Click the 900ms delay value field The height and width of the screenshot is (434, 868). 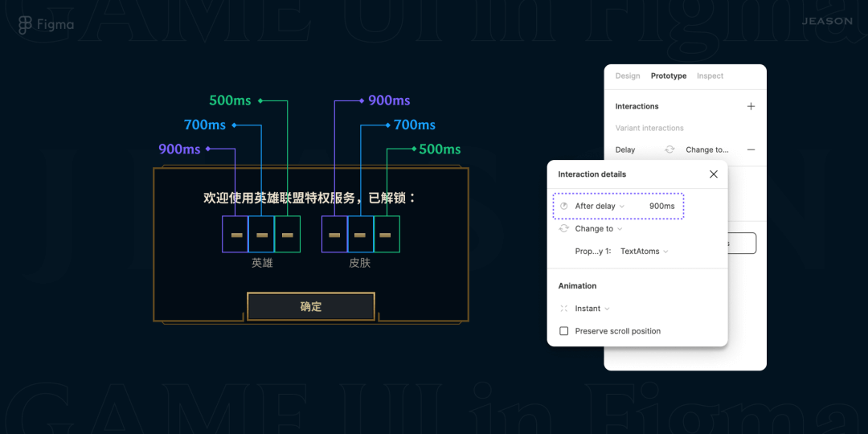click(662, 206)
